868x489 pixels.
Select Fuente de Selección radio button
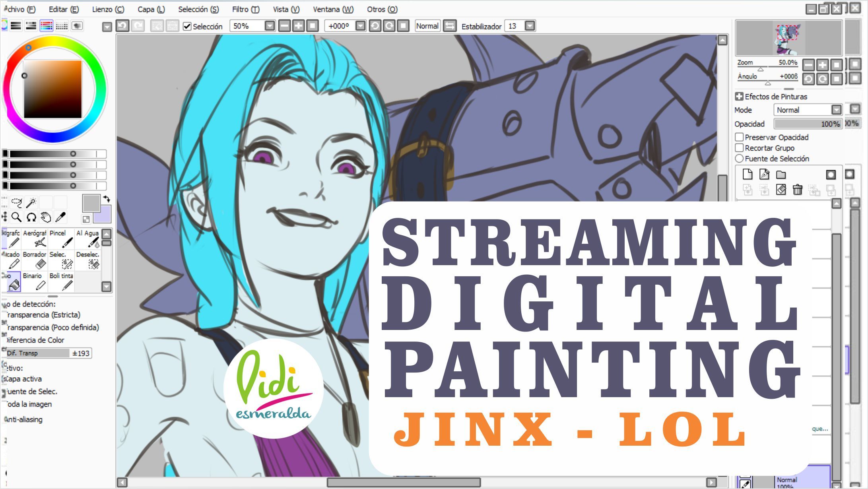(739, 159)
